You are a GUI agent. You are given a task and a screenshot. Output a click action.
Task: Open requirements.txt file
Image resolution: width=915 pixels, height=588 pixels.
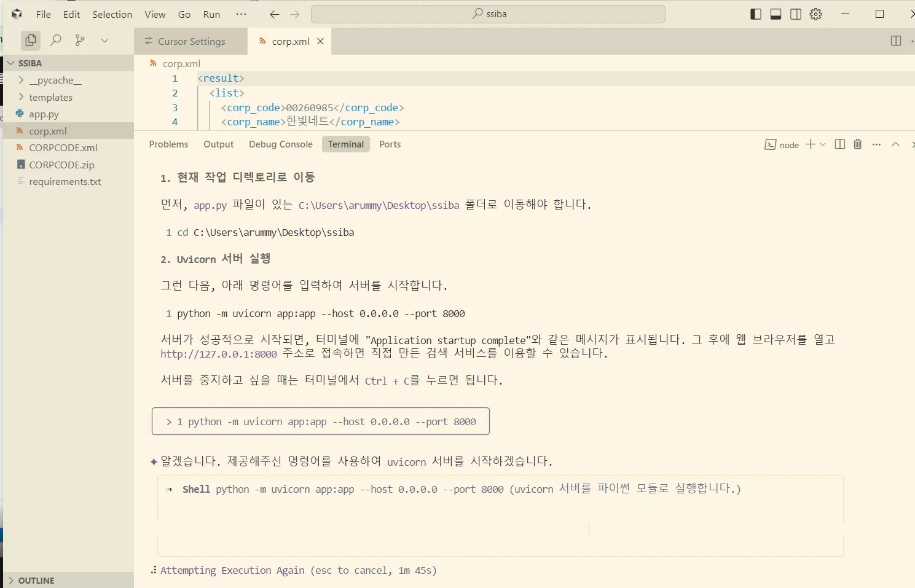tap(68, 182)
